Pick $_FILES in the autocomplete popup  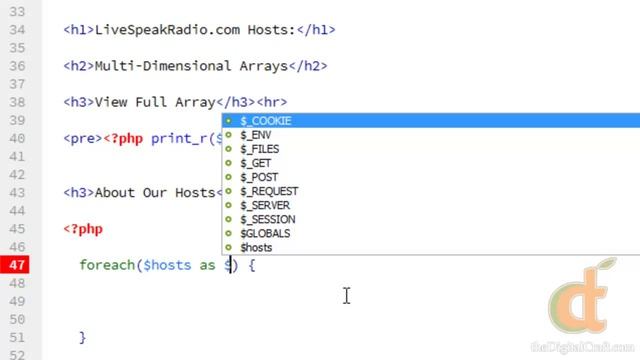point(431,149)
